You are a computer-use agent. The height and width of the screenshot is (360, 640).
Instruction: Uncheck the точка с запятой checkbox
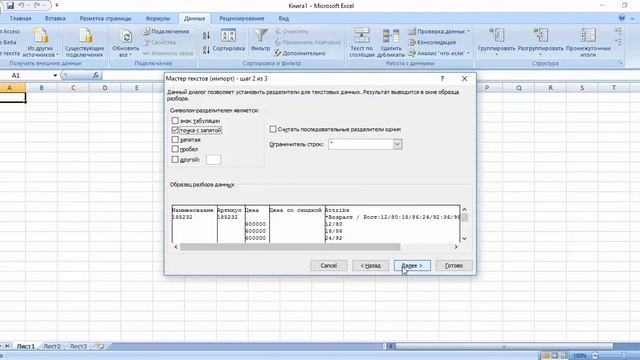[x=175, y=130]
